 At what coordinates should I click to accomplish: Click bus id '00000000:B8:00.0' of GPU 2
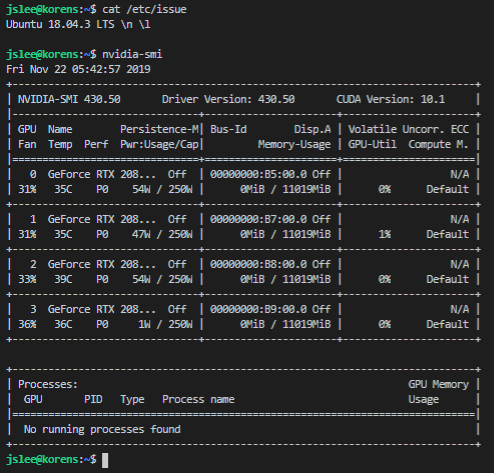tap(258, 264)
